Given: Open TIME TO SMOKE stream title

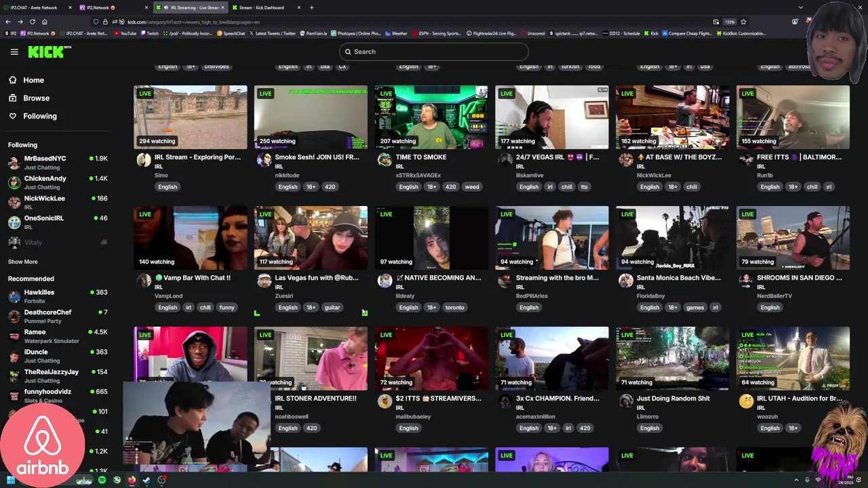Looking at the screenshot, I should (421, 157).
